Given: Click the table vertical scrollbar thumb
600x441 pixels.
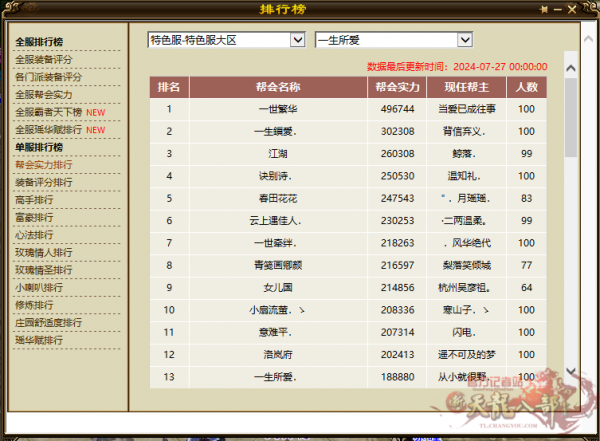Looking at the screenshot, I should pos(571,117).
